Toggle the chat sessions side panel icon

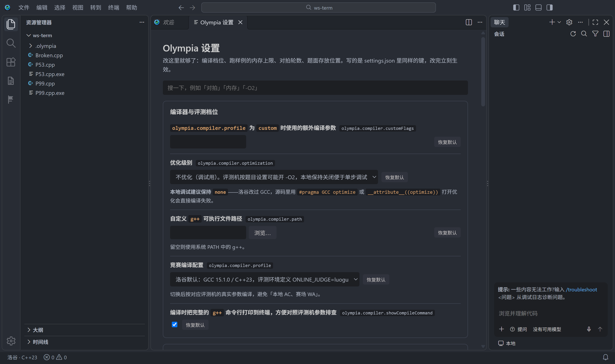point(606,34)
